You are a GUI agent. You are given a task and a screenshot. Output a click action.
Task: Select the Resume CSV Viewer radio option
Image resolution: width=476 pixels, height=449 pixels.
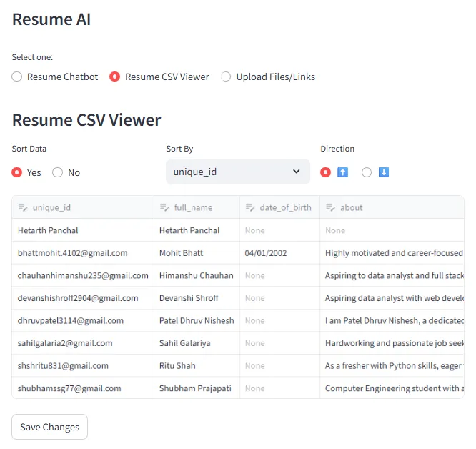pos(114,77)
